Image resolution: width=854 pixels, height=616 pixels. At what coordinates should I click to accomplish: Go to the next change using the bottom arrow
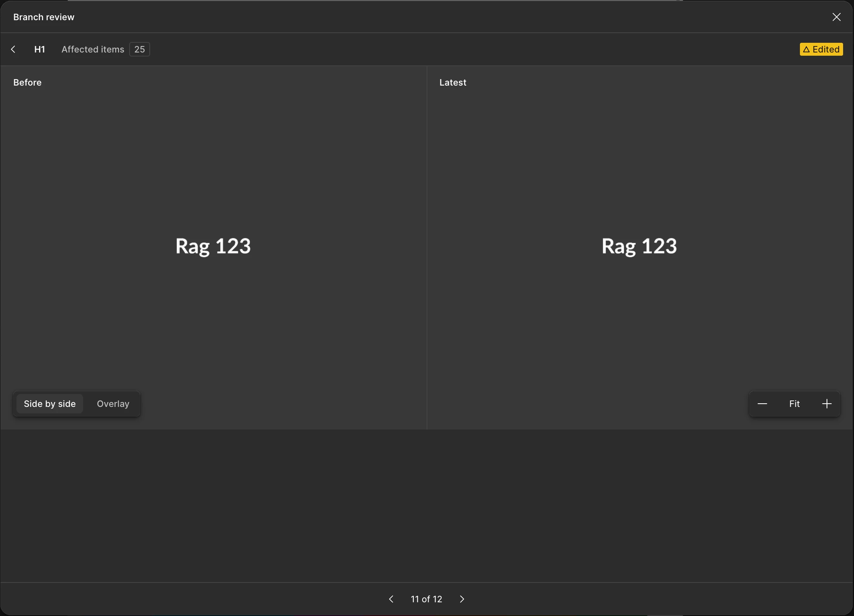pyautogui.click(x=462, y=599)
